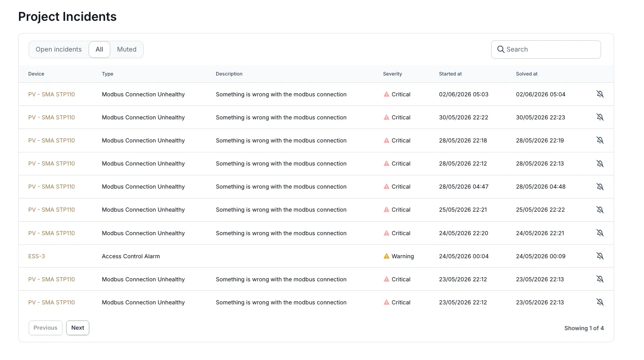Click 'Critical' label in 28/05/2026 04:47 row
The height and width of the screenshot is (360, 644).
tap(401, 186)
